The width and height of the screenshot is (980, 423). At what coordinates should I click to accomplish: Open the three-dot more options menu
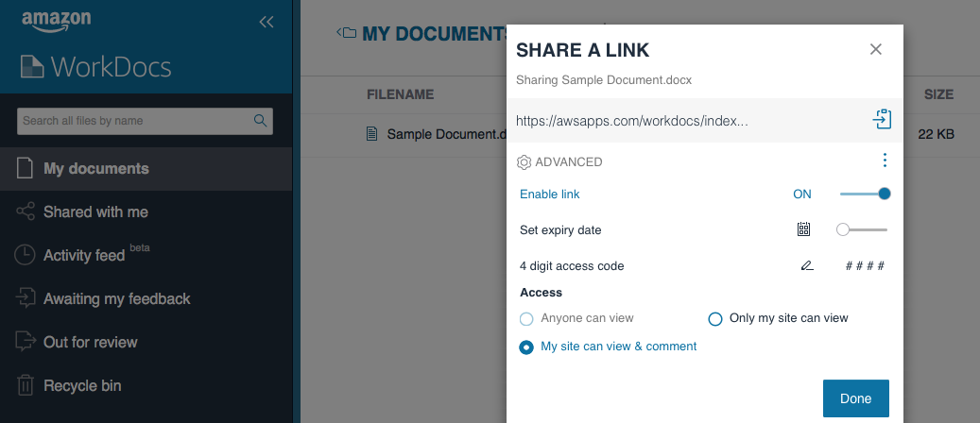[885, 161]
